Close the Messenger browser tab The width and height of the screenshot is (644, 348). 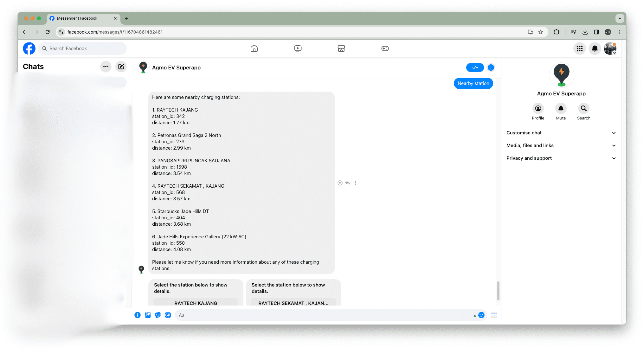tap(115, 18)
